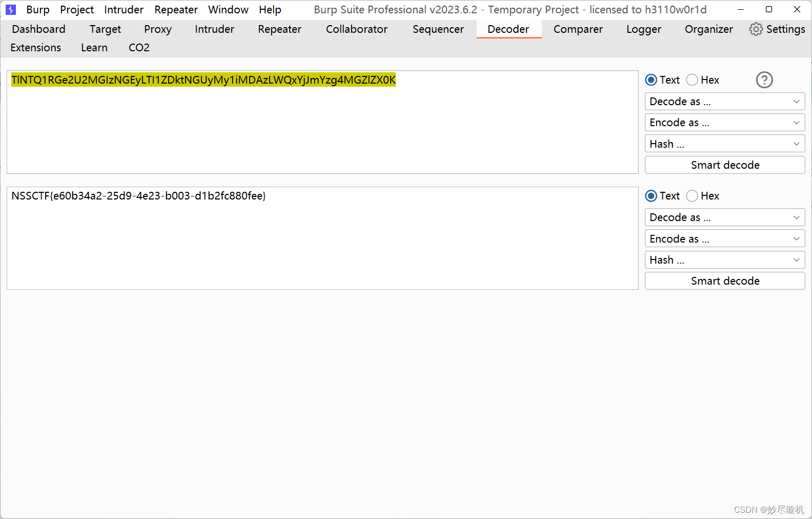Open the Help menu
Screen dimensions: 812x519
pyautogui.click(x=270, y=10)
